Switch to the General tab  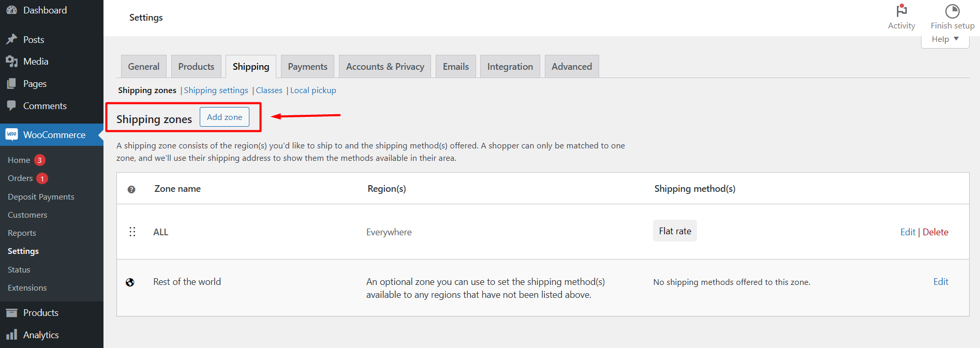pyautogui.click(x=144, y=66)
